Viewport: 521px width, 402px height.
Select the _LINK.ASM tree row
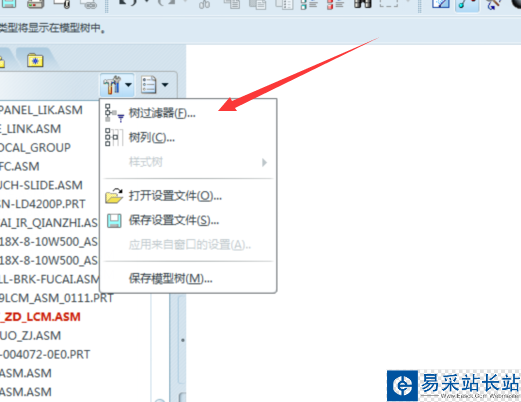pyautogui.click(x=30, y=129)
